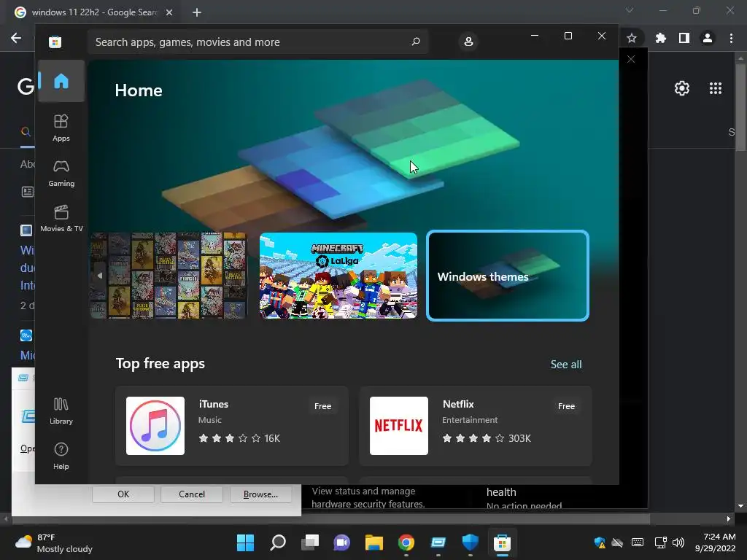This screenshot has width=747, height=560.
Task: Open the Apps section in Store sidebar
Action: [x=61, y=128]
